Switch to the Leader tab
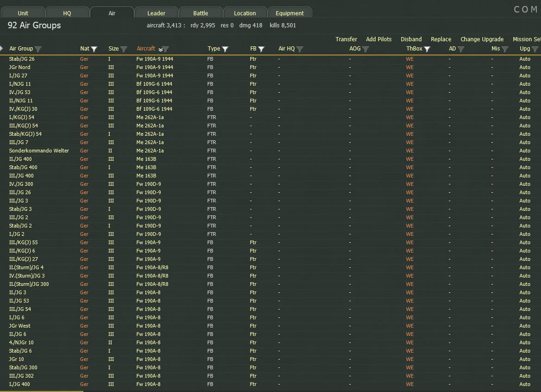 point(156,13)
